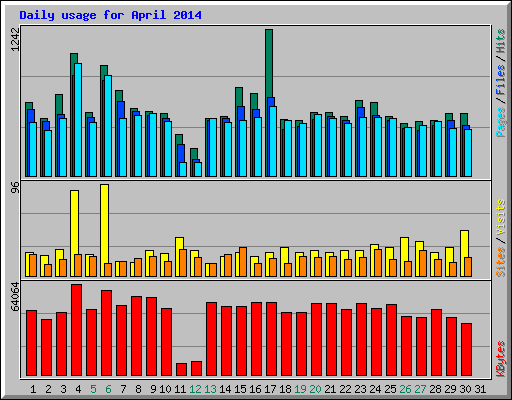Click the cyan pages bar for day 12
The height and width of the screenshot is (400, 512).
tap(198, 169)
